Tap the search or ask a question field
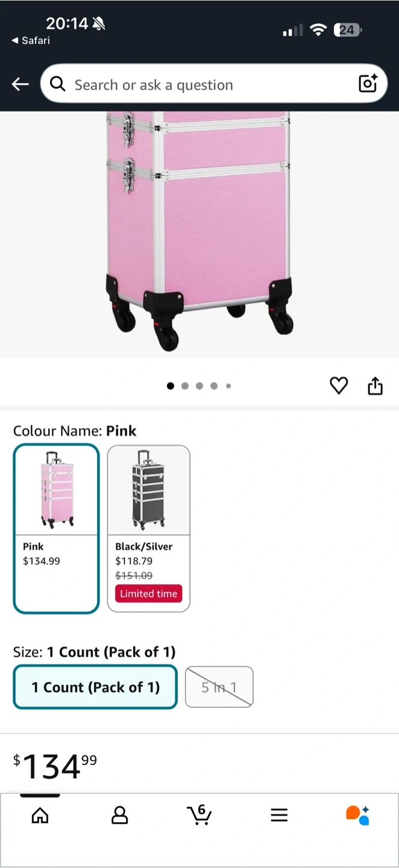Screen dimensions: 399x868 pos(205,84)
